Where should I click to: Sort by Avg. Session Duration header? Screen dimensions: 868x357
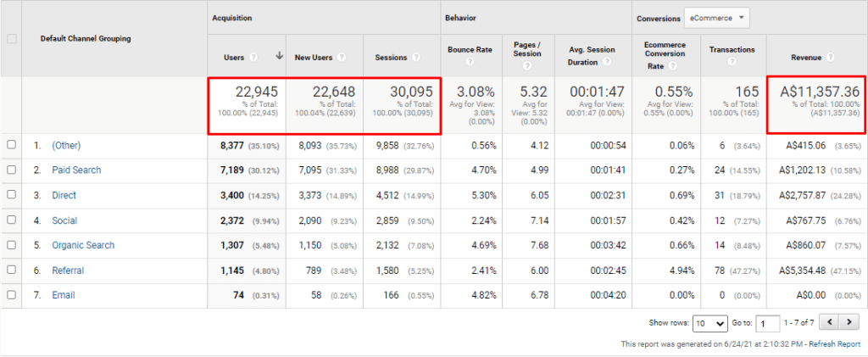pyautogui.click(x=592, y=56)
